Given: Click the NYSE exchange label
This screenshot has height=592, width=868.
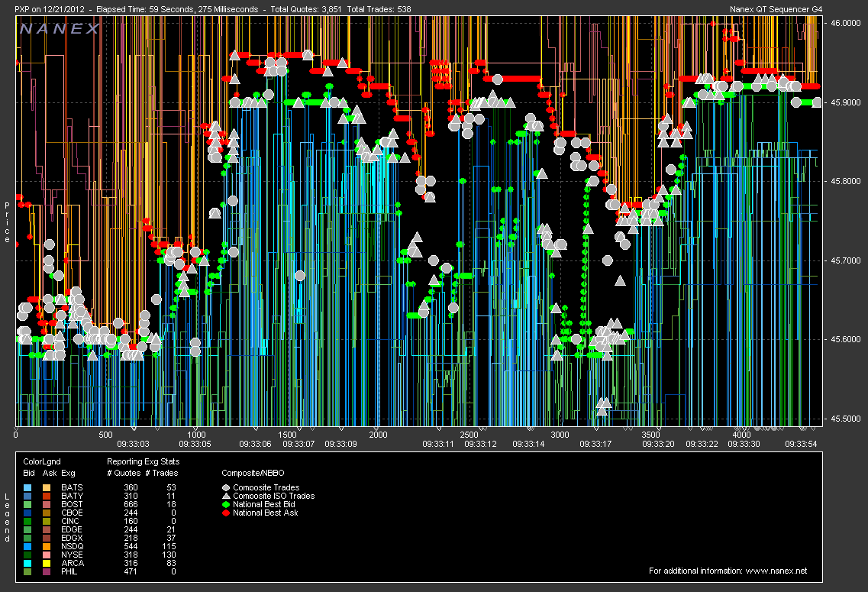Looking at the screenshot, I should [72, 555].
